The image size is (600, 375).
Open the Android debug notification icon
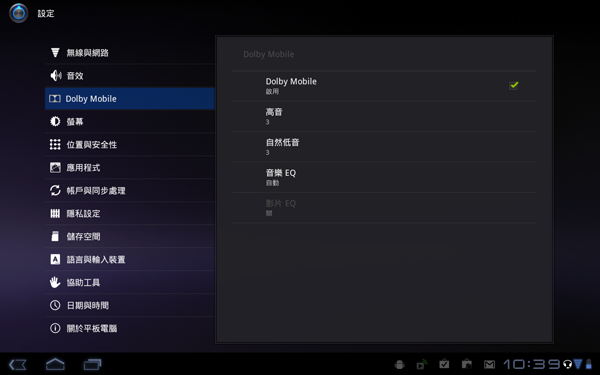399,364
